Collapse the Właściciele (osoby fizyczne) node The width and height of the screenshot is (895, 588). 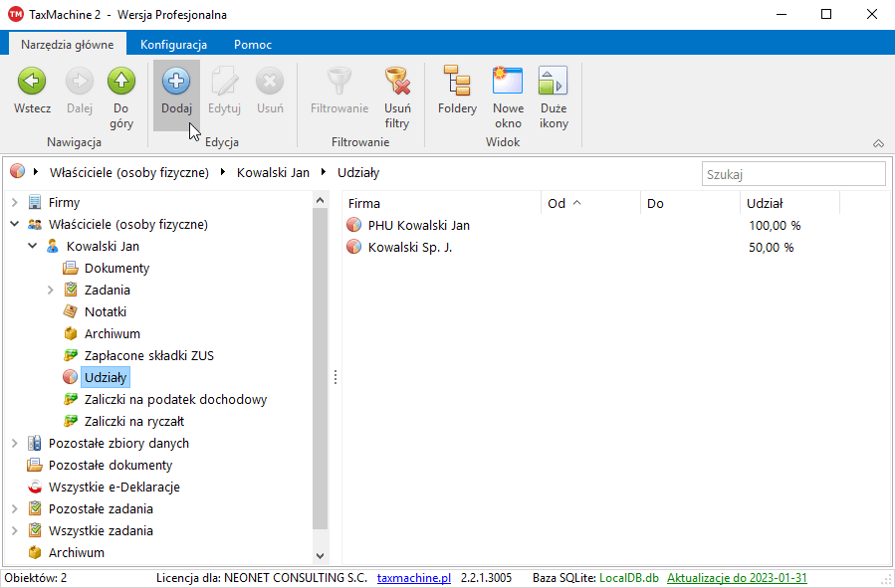15,224
